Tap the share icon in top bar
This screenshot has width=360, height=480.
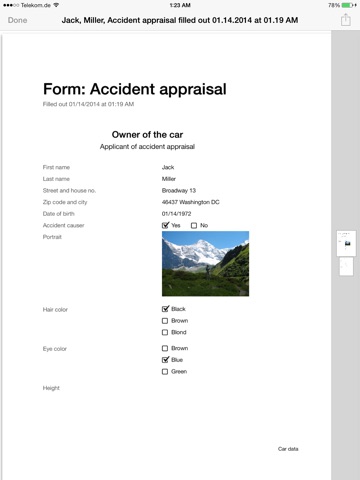(346, 20)
